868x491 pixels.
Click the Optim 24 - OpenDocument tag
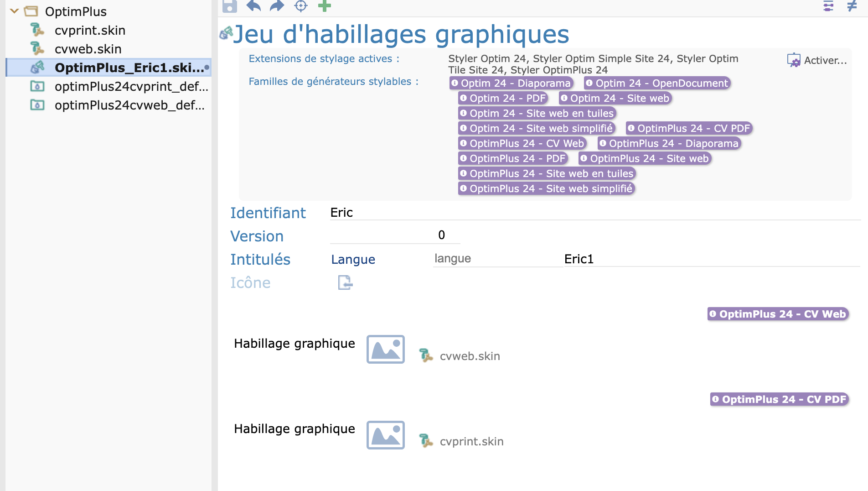click(x=657, y=83)
